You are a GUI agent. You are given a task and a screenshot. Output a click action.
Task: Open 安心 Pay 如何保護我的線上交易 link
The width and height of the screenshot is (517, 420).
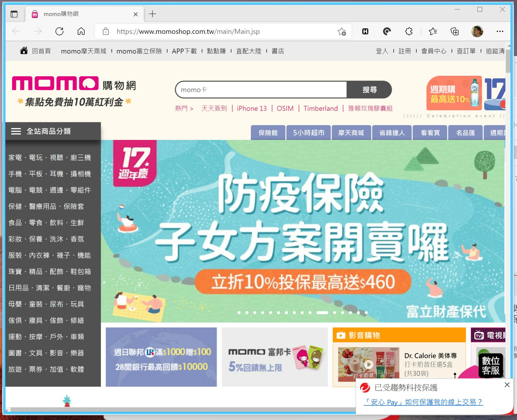coord(423,402)
